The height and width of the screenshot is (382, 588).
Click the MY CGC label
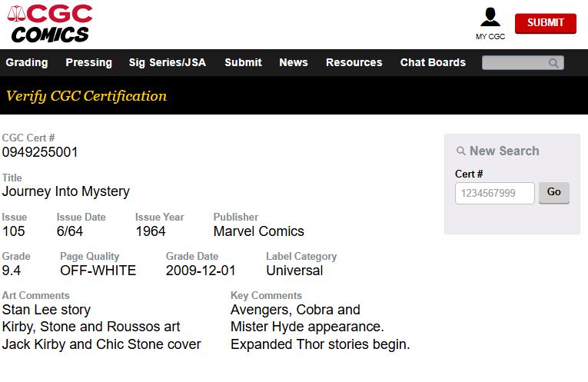pos(490,36)
